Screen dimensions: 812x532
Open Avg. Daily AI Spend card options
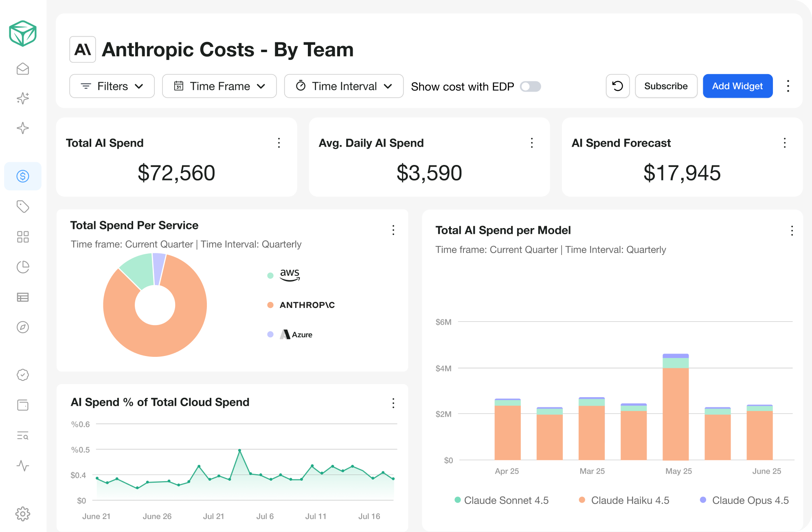pyautogui.click(x=532, y=143)
